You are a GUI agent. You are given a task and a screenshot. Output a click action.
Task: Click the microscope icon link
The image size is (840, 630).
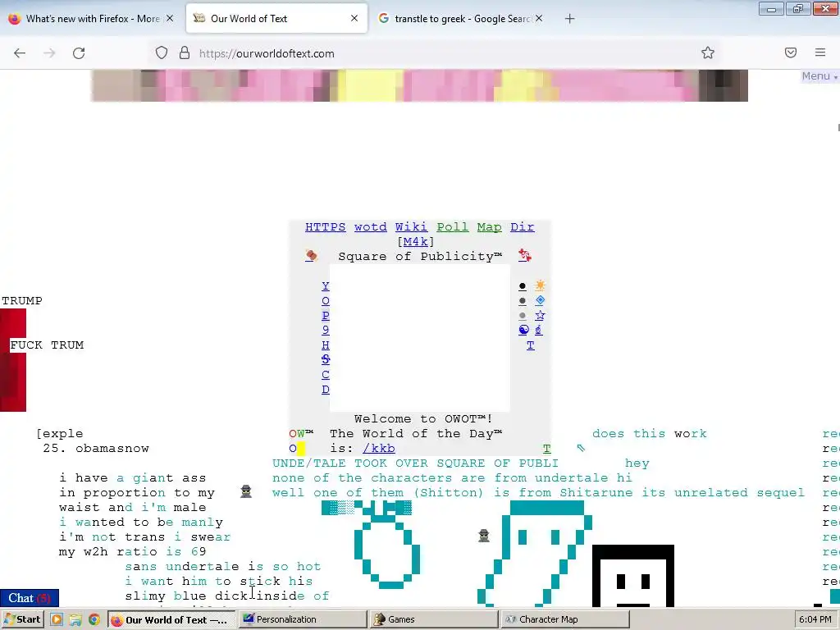(538, 330)
